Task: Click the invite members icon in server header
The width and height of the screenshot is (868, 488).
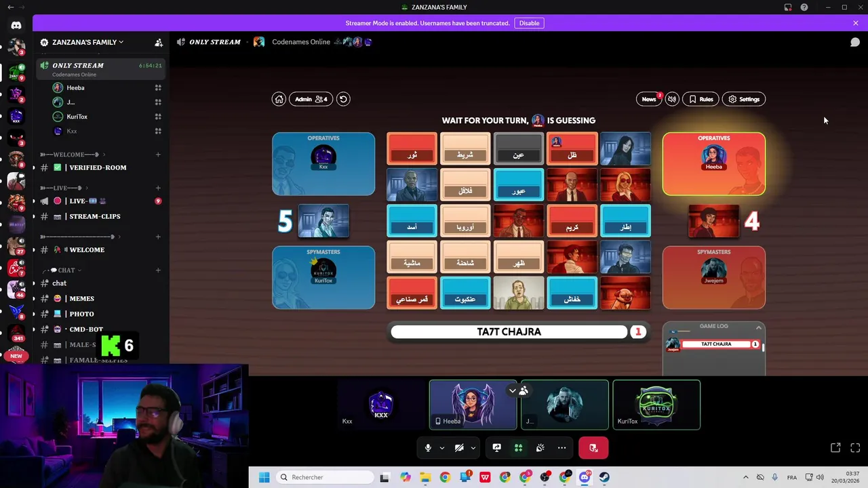Action: point(159,42)
